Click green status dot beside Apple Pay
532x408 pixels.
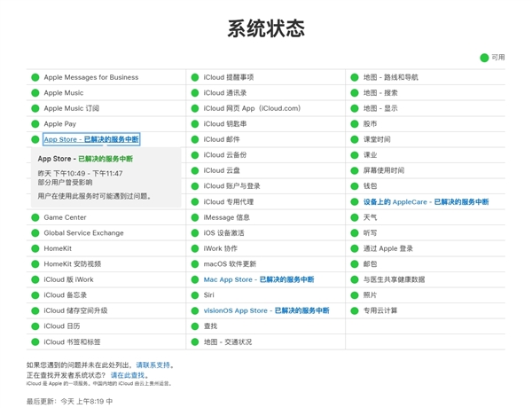35,124
